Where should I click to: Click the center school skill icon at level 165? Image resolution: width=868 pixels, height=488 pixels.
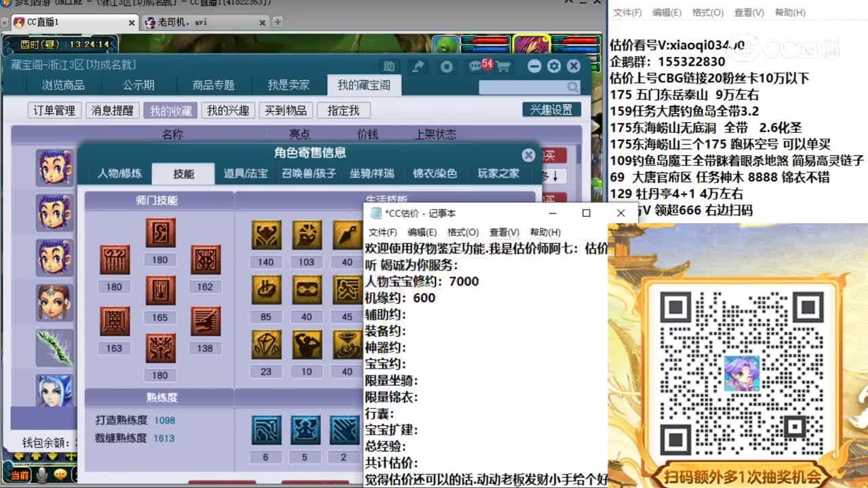click(160, 290)
